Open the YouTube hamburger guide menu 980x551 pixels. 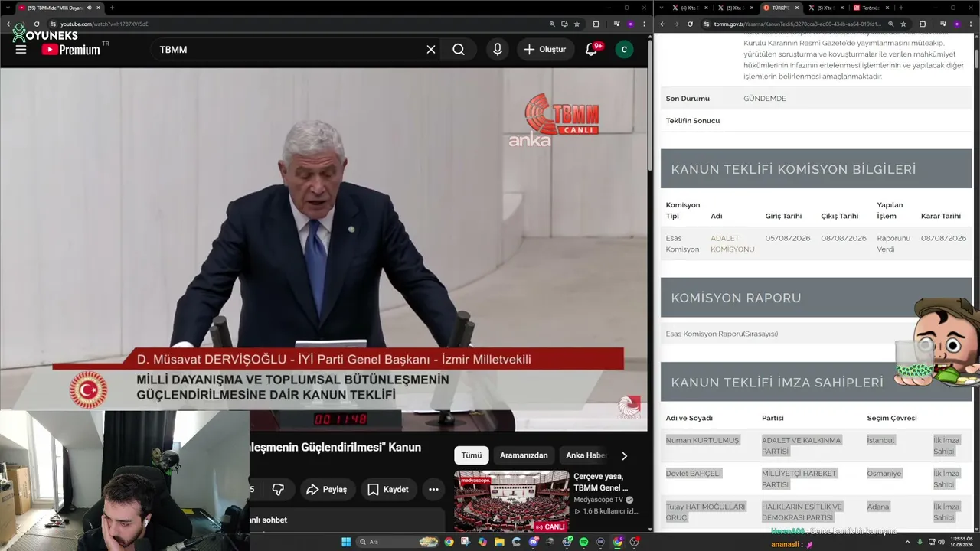21,49
